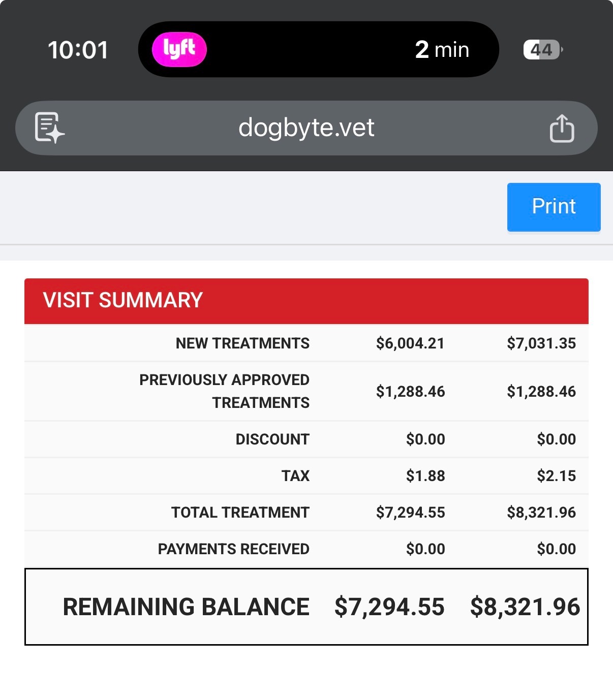Tap the 2 min Lyft arrival text
Image resolution: width=613 pixels, height=700 pixels.
(442, 50)
